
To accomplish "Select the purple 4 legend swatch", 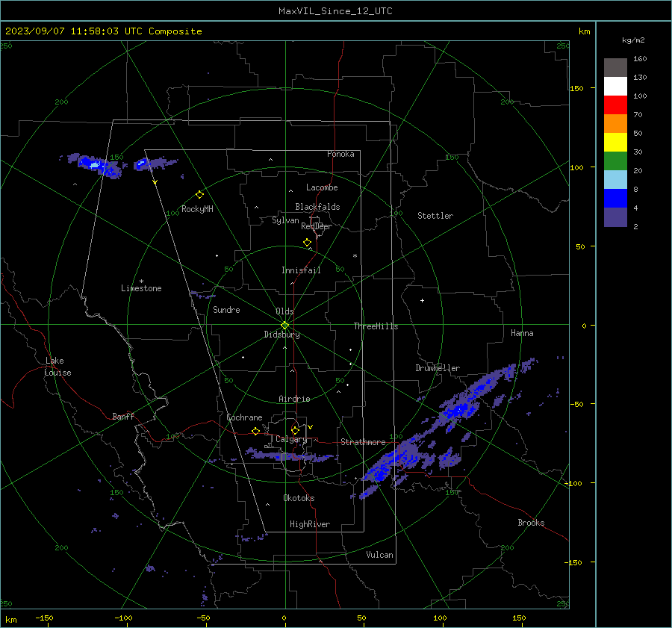I will click(615, 217).
